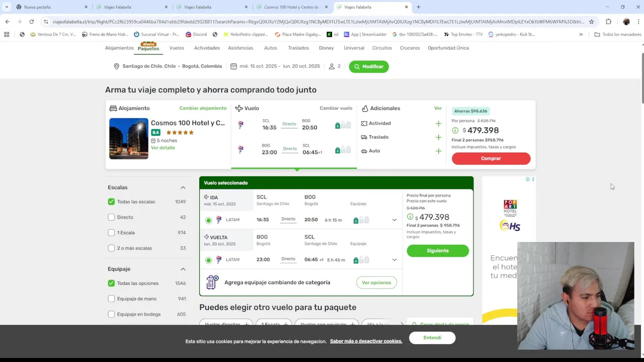Click the luggage icon beside Agrega equipaje

coord(212,282)
